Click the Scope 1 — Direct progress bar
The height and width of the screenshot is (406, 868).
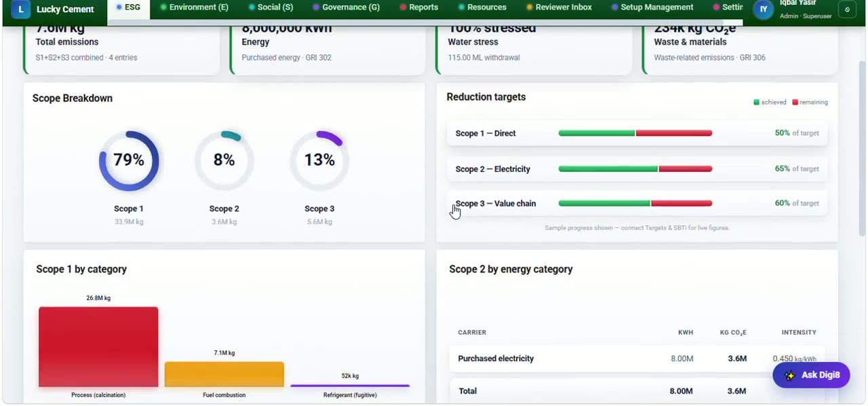pos(635,133)
